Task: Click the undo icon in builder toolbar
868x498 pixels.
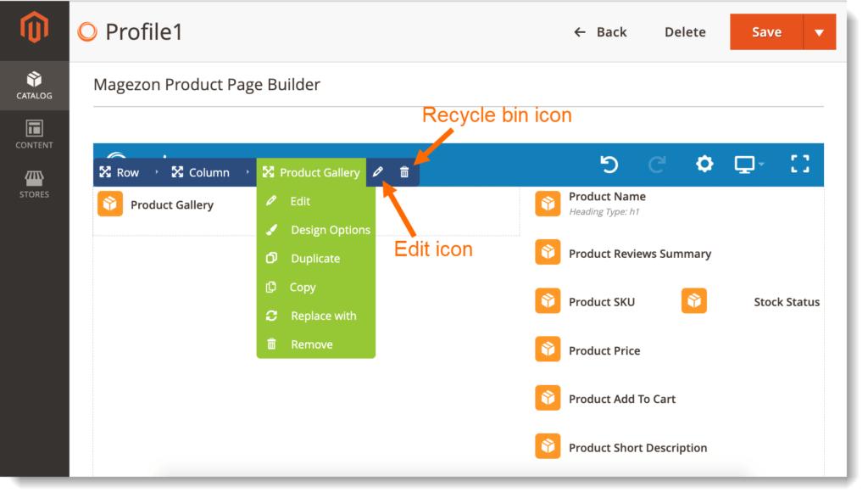Action: tap(609, 165)
